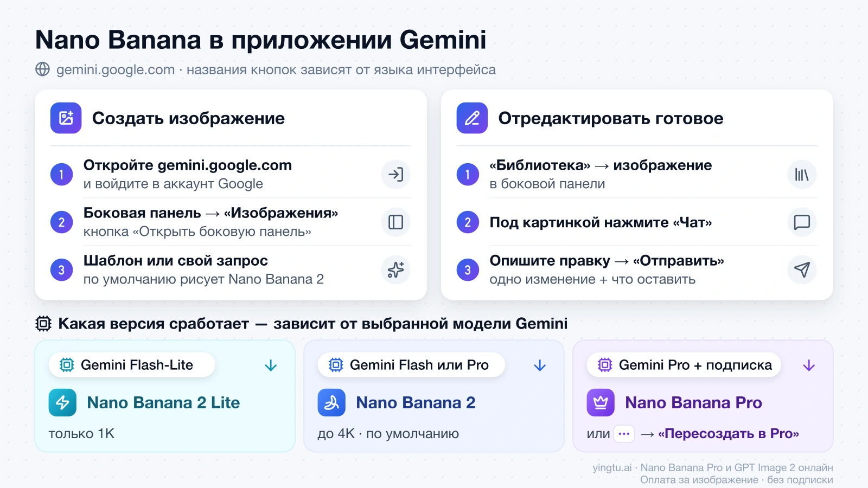Click the banana icon of Nano Banana 2
Viewport: 868px width, 488px height.
(331, 402)
